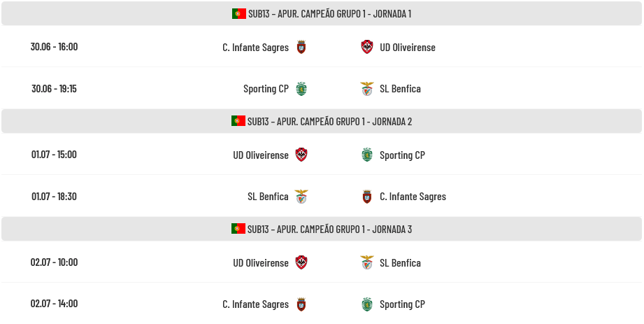Viewport: 644px width, 324px height.
Task: Open the Jornada 2 group header
Action: [322, 121]
